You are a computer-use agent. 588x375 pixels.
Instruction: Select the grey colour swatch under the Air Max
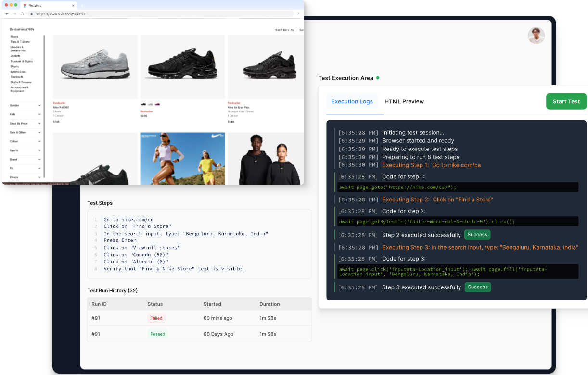151,104
